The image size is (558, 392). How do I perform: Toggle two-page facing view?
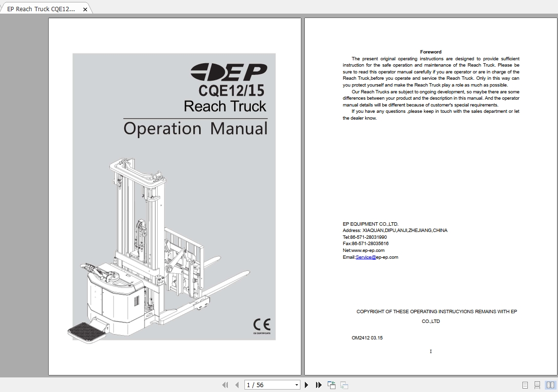coord(551,385)
